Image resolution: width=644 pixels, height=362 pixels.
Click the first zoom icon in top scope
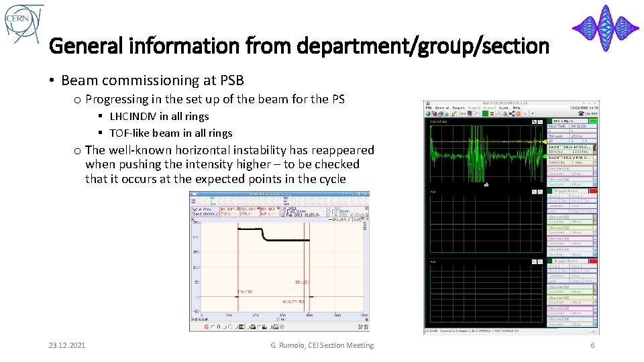[534, 122]
